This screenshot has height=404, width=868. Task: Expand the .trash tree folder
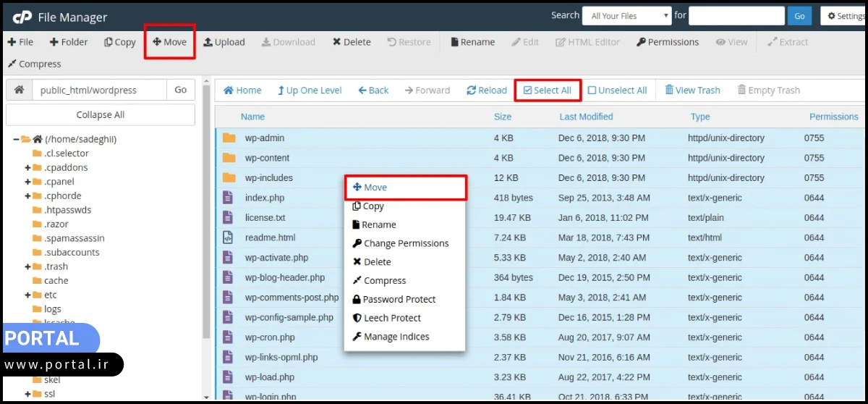pyautogui.click(x=27, y=266)
